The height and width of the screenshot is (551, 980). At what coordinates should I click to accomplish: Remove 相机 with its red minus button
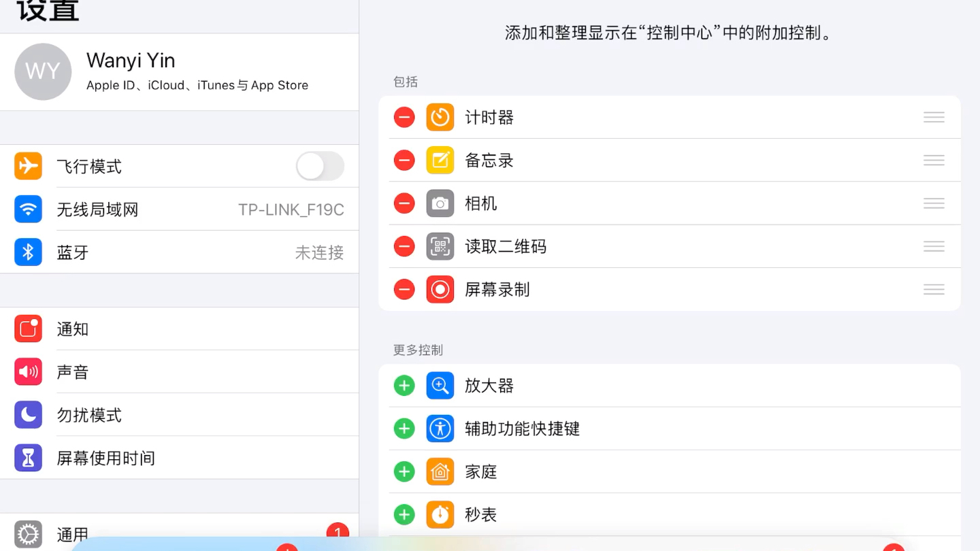[x=404, y=203]
